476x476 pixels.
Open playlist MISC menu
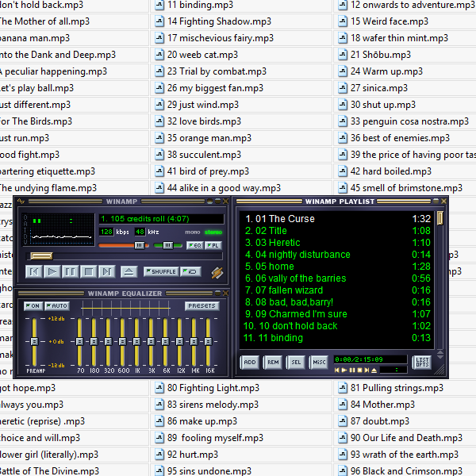coord(319,363)
